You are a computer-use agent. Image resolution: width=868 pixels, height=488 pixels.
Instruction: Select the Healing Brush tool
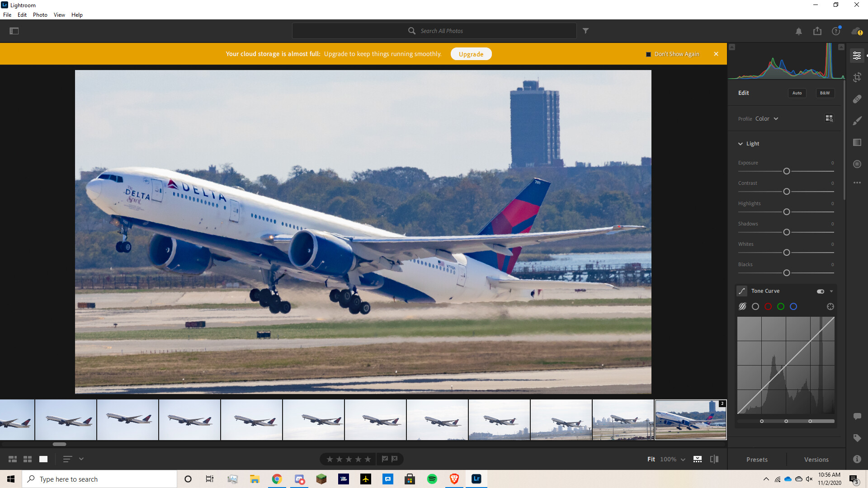pos(857,99)
